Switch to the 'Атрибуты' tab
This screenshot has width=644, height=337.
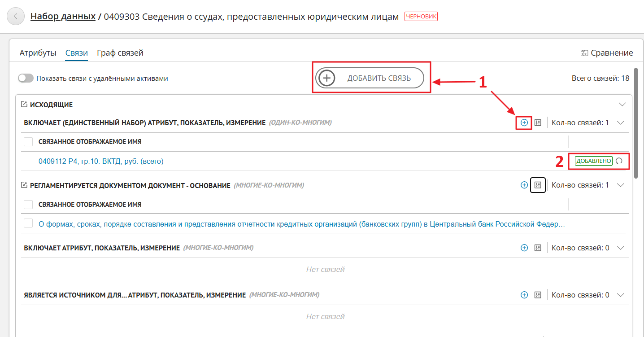click(x=38, y=53)
